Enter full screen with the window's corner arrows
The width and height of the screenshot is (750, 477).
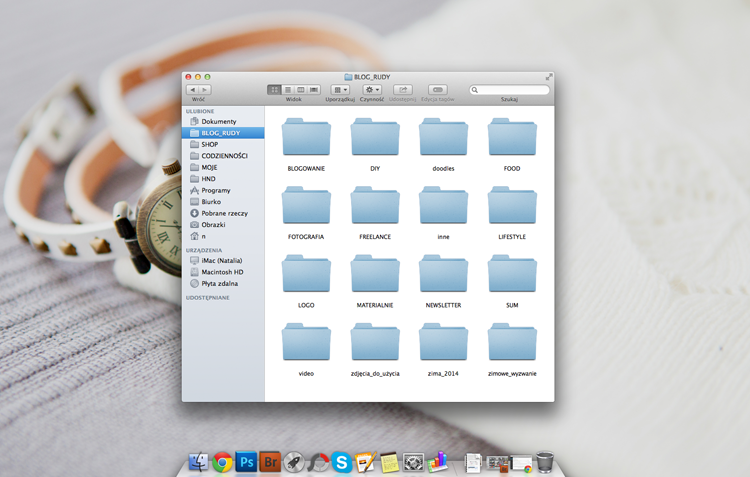point(549,77)
